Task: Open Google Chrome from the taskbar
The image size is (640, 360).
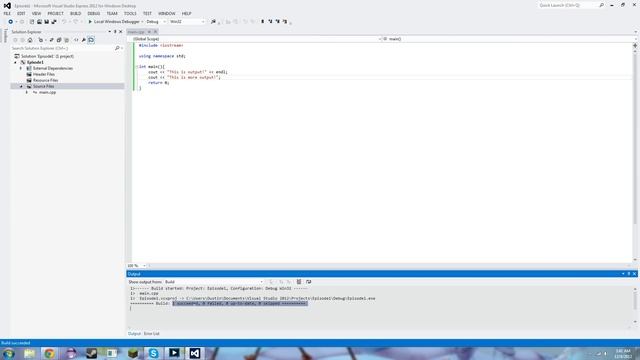Action: (49, 353)
